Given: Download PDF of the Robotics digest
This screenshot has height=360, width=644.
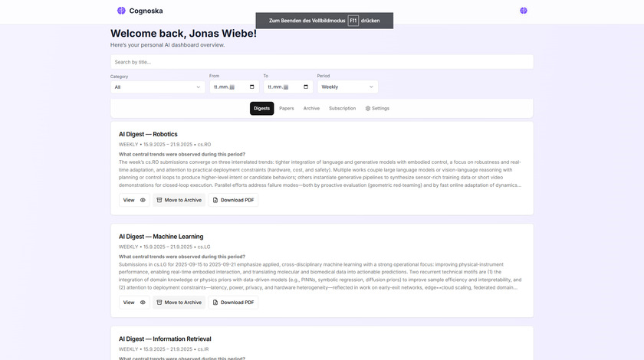Looking at the screenshot, I should click(x=233, y=200).
